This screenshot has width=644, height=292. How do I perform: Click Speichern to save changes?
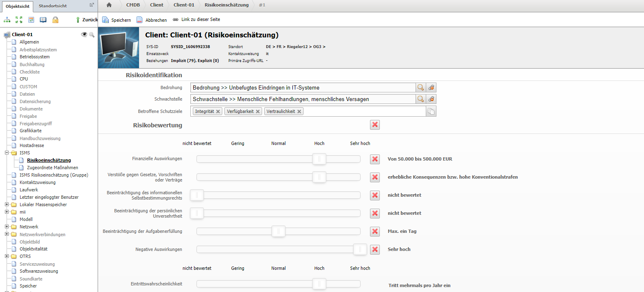[117, 20]
